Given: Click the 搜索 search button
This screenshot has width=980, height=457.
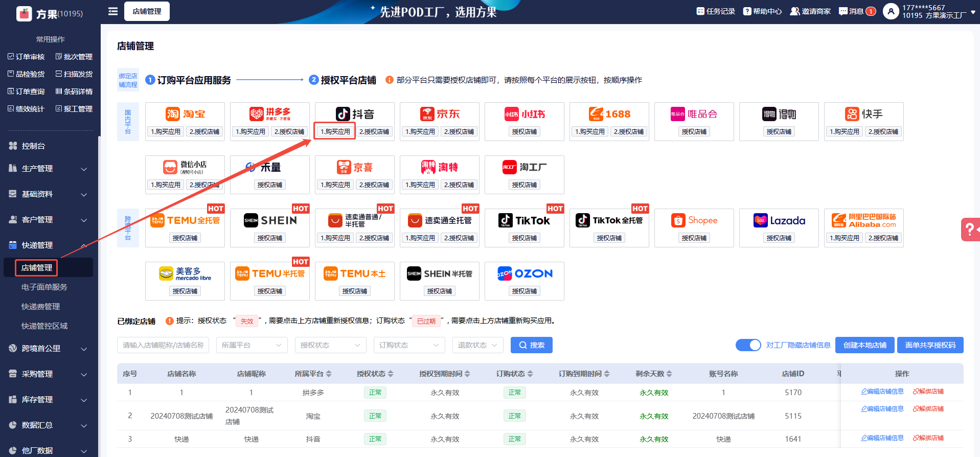Looking at the screenshot, I should coord(532,345).
